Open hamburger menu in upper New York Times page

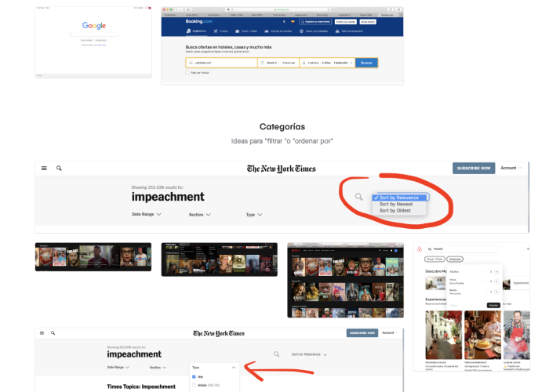[x=44, y=169]
